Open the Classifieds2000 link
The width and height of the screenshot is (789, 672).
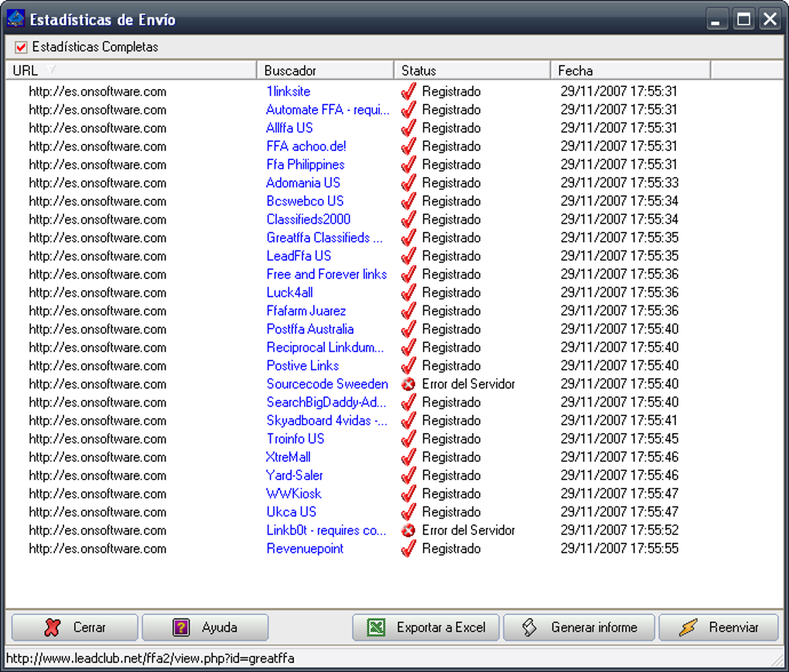pyautogui.click(x=308, y=220)
